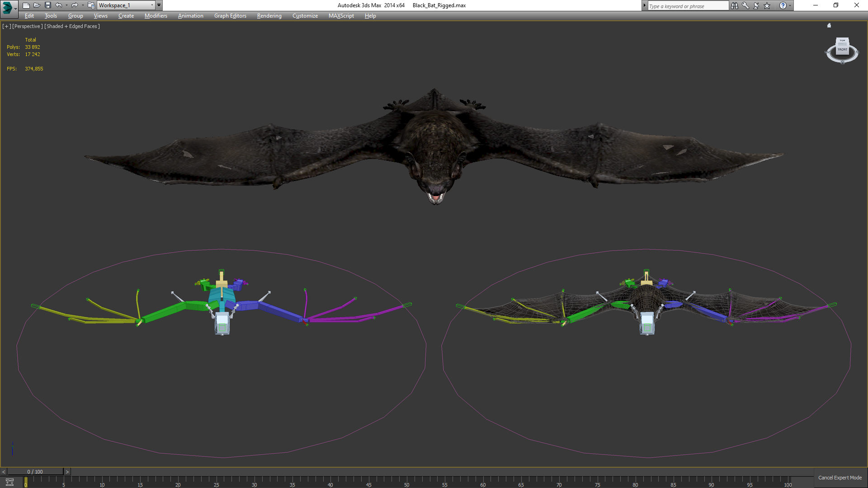The width and height of the screenshot is (868, 488).
Task: Open the Rendering menu
Action: coord(269,16)
